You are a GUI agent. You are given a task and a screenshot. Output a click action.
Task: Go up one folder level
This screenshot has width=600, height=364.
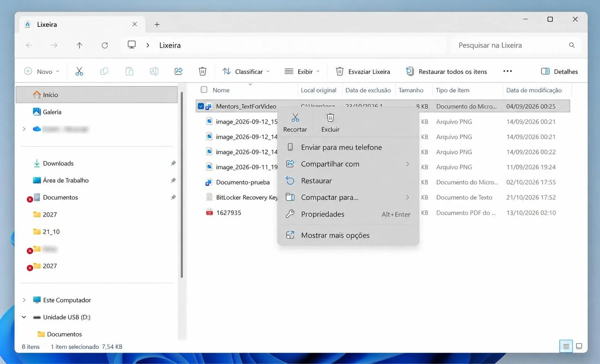click(79, 45)
